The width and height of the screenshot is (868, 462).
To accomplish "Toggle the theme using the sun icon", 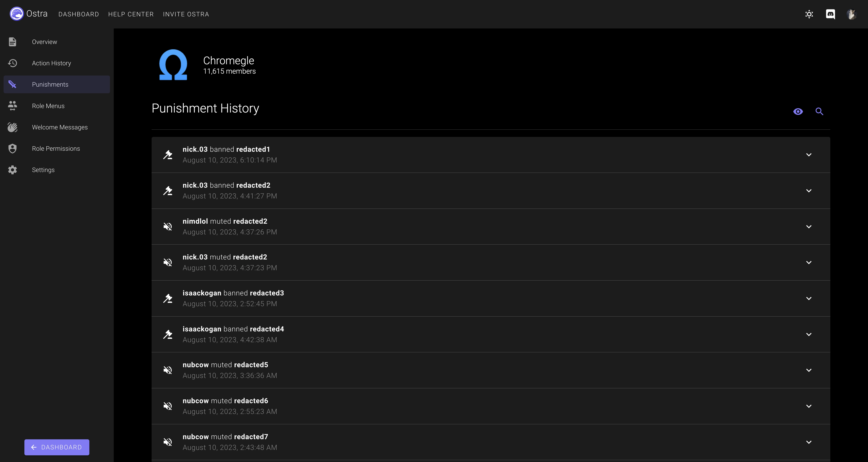I will pyautogui.click(x=809, y=14).
